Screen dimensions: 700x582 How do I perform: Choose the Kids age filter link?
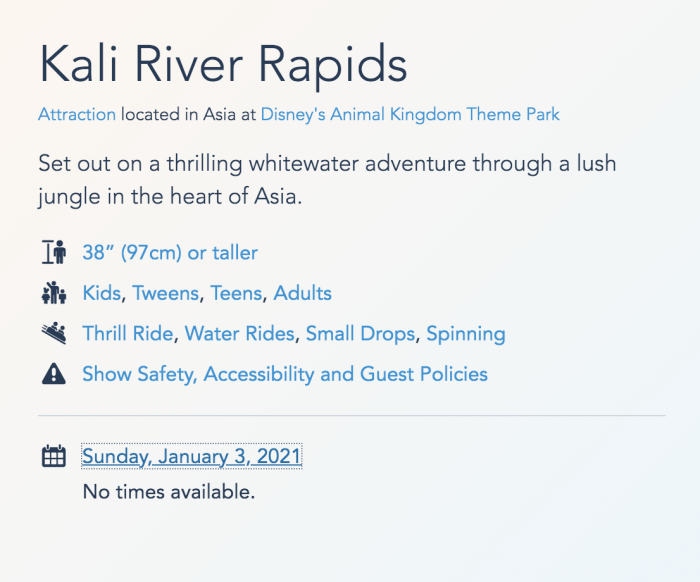(x=102, y=293)
